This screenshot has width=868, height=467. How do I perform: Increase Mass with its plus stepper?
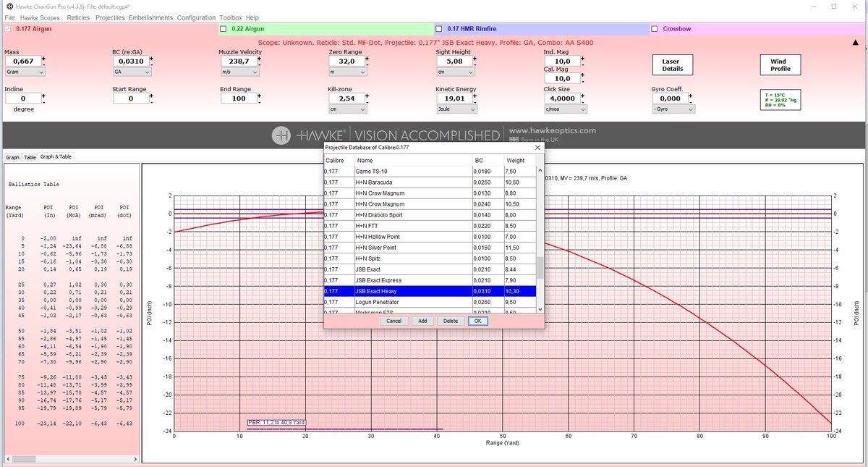click(x=43, y=58)
